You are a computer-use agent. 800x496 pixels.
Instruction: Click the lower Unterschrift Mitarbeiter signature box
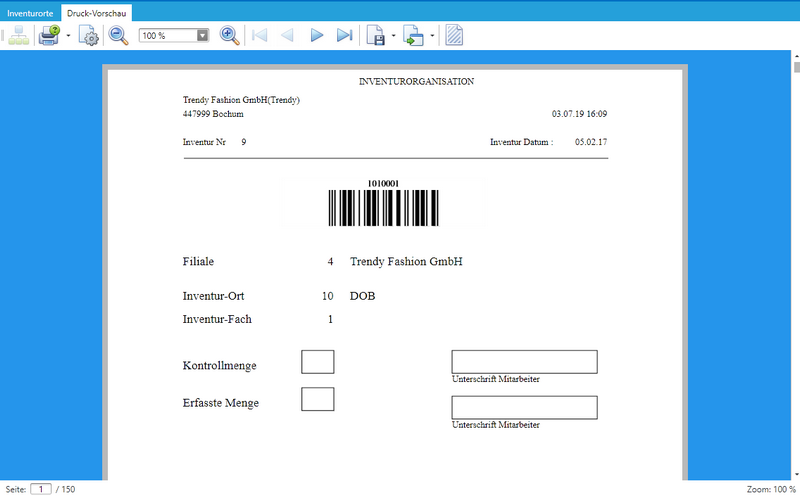[524, 407]
